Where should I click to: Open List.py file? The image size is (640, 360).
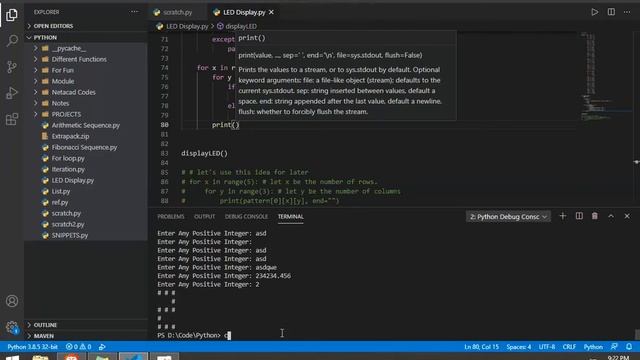[x=86, y=191]
